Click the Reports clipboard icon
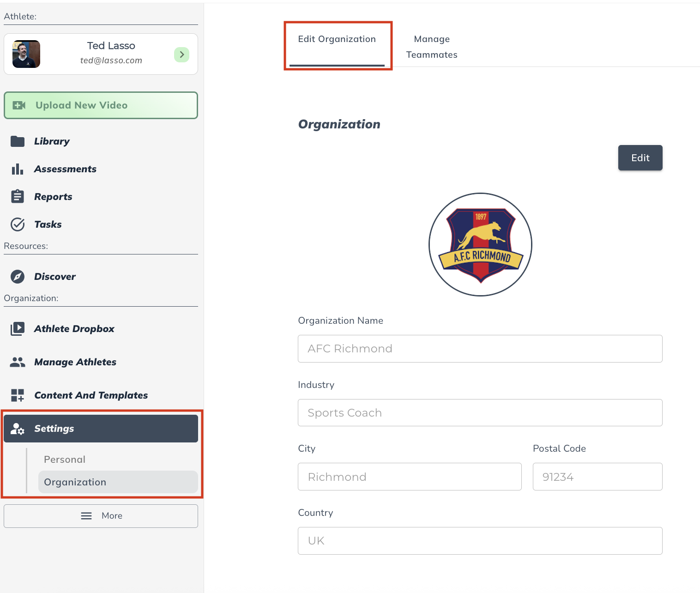Image resolution: width=700 pixels, height=593 pixels. [18, 197]
